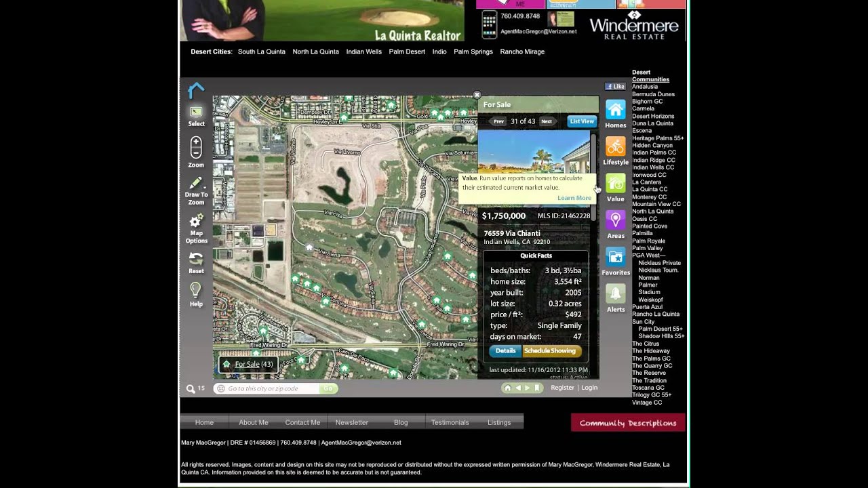Viewport: 868px width, 488px height.
Task: Click the Windermere Real Estate logo
Action: pyautogui.click(x=634, y=25)
